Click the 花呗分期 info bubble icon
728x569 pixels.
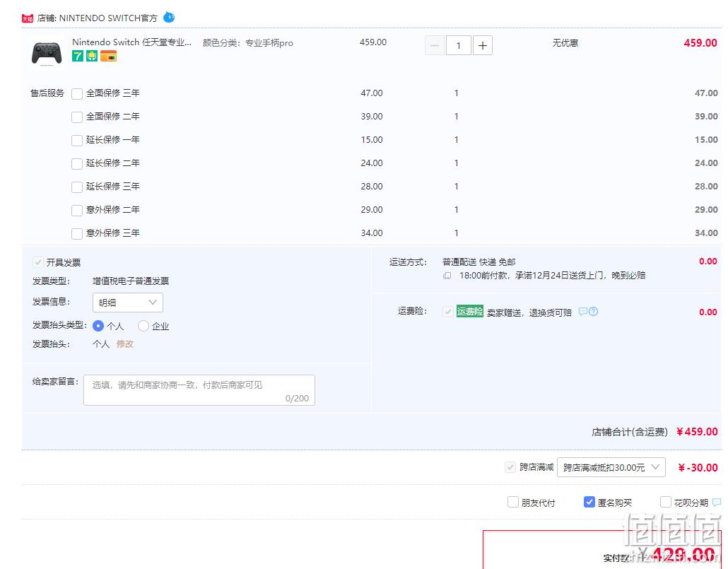click(717, 502)
